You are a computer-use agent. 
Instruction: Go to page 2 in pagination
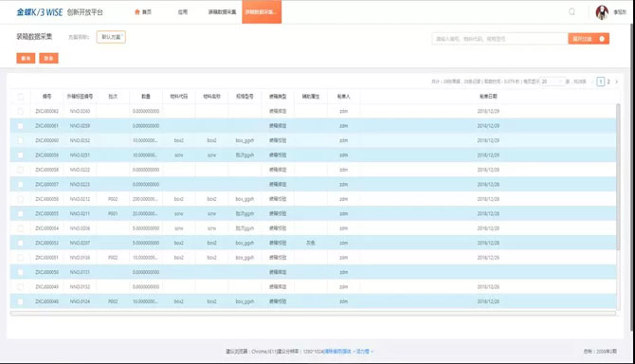608,82
